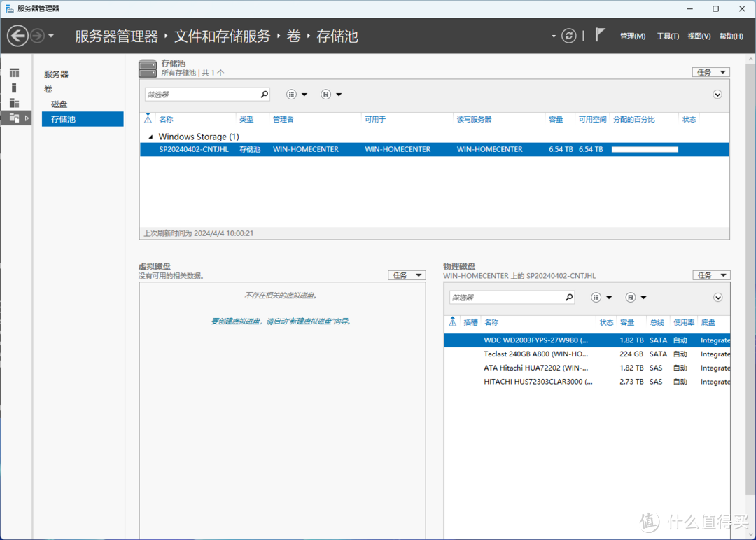Open 任务 dropdown for 物理磁盘 section
Viewport: 756px width, 540px height.
tap(712, 275)
